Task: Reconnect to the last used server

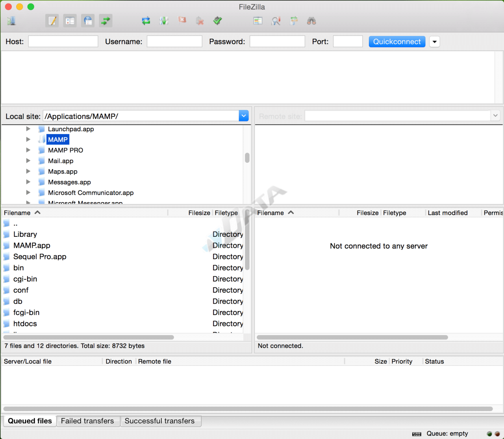Action: click(x=218, y=21)
